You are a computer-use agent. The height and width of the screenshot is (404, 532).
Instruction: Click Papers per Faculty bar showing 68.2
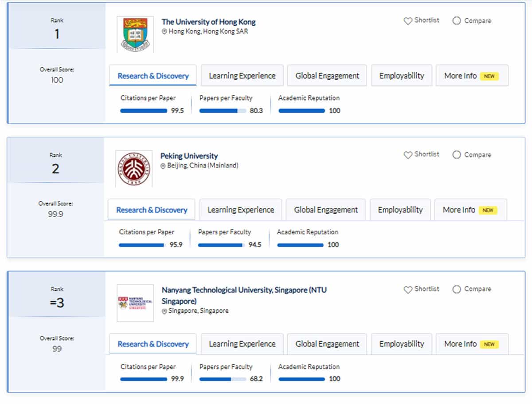(223, 379)
